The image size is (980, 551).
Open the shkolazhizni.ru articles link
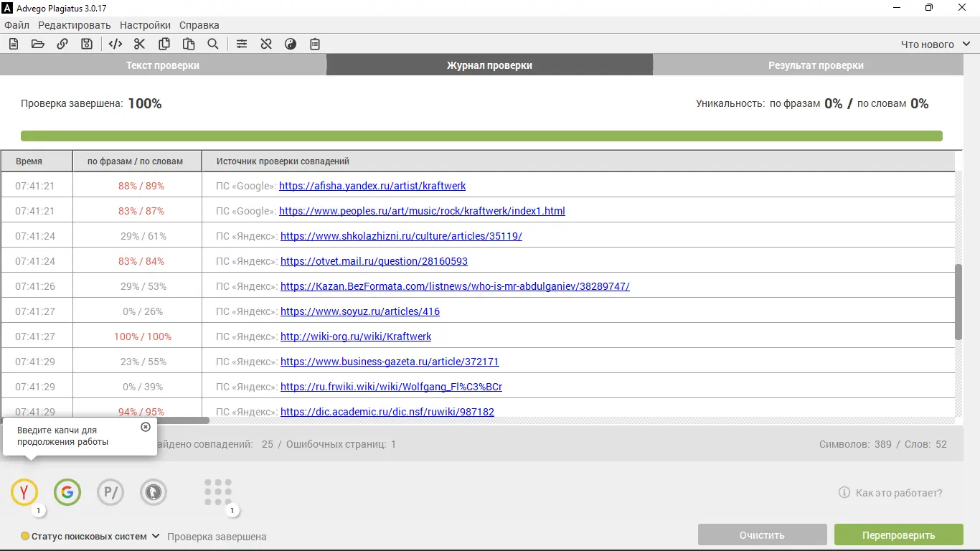click(x=401, y=236)
